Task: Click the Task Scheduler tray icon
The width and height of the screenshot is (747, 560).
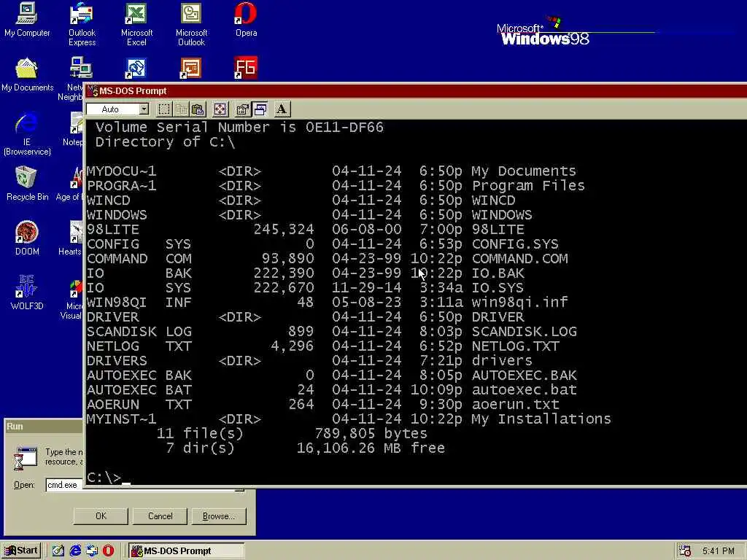Action: click(x=685, y=551)
